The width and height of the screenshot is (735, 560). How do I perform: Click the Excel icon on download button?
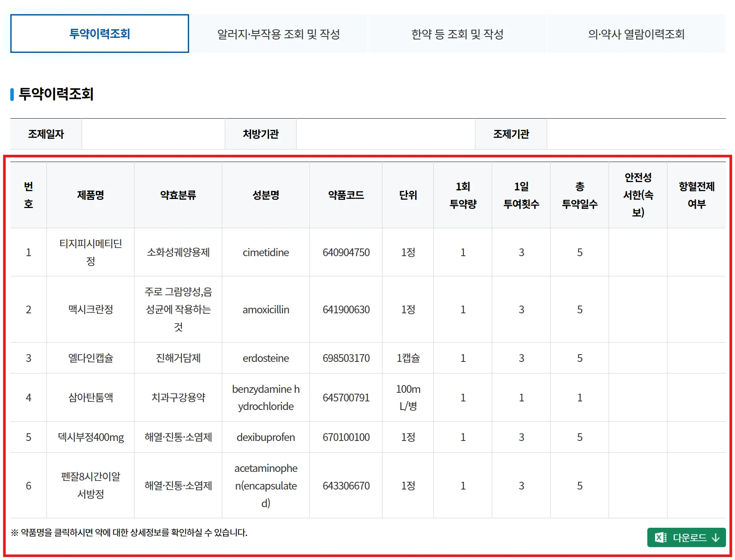coord(660,537)
